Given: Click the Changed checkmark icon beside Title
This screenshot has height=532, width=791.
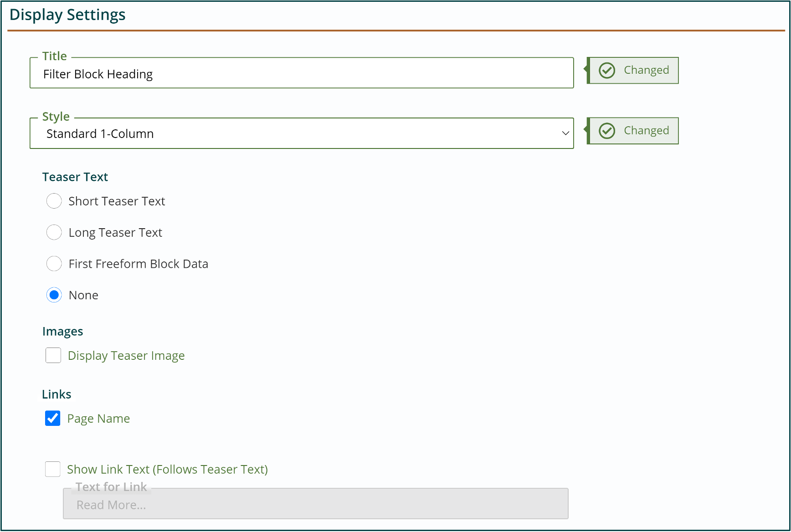Looking at the screenshot, I should coord(607,70).
